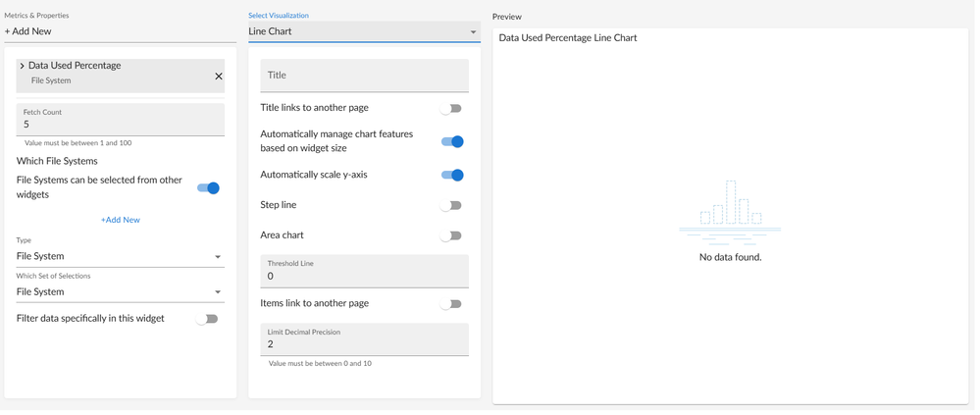Disable Automatically scale y-axis switch
The width and height of the screenshot is (980, 415).
coord(452,175)
